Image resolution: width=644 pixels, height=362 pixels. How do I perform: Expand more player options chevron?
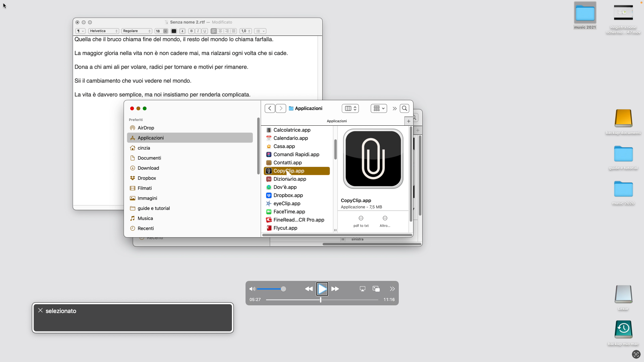392,289
